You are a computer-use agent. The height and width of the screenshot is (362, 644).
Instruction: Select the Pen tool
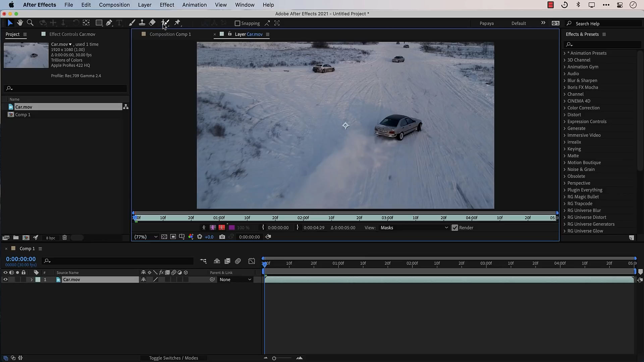pos(109,23)
